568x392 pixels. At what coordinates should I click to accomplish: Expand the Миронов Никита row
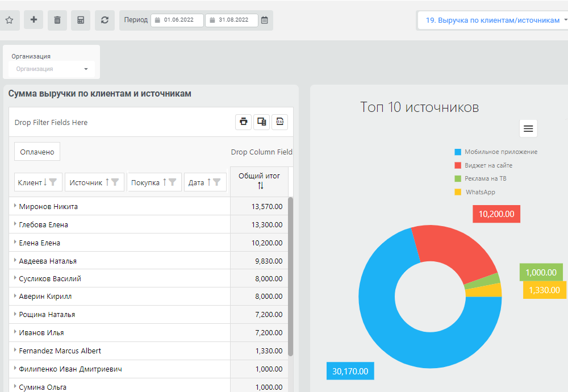15,206
